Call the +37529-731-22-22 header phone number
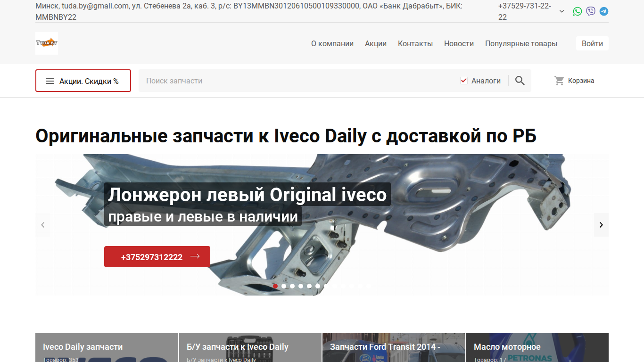This screenshot has height=362, width=644. 524,11
